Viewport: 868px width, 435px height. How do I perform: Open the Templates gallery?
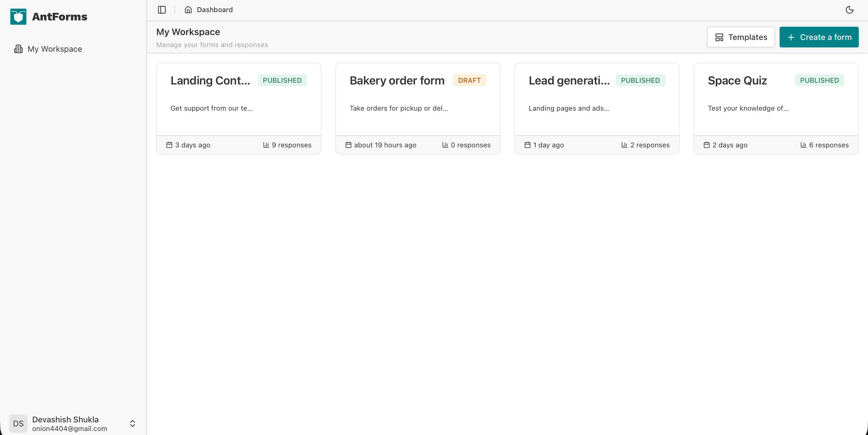(741, 37)
